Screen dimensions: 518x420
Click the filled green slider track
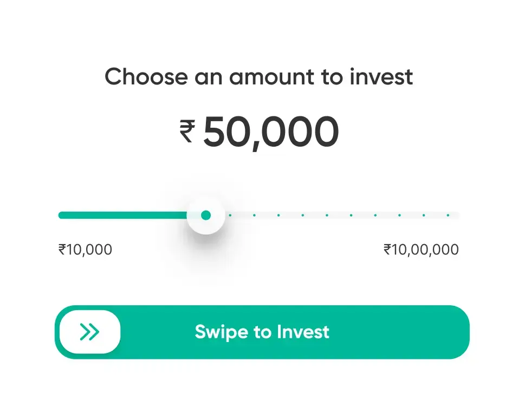tap(123, 215)
